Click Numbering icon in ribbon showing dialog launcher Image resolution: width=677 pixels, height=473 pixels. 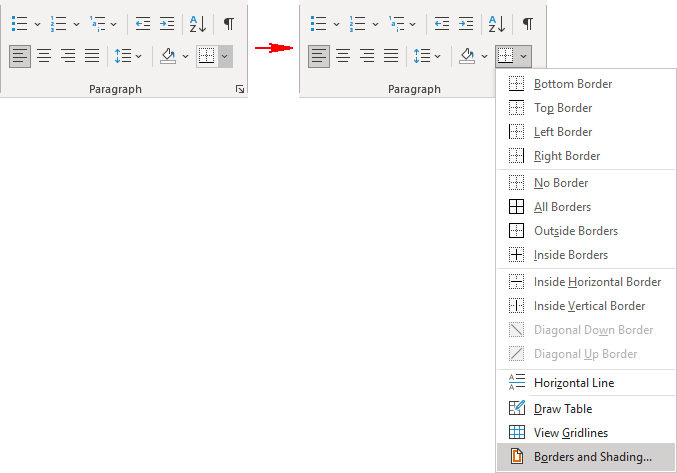point(58,23)
